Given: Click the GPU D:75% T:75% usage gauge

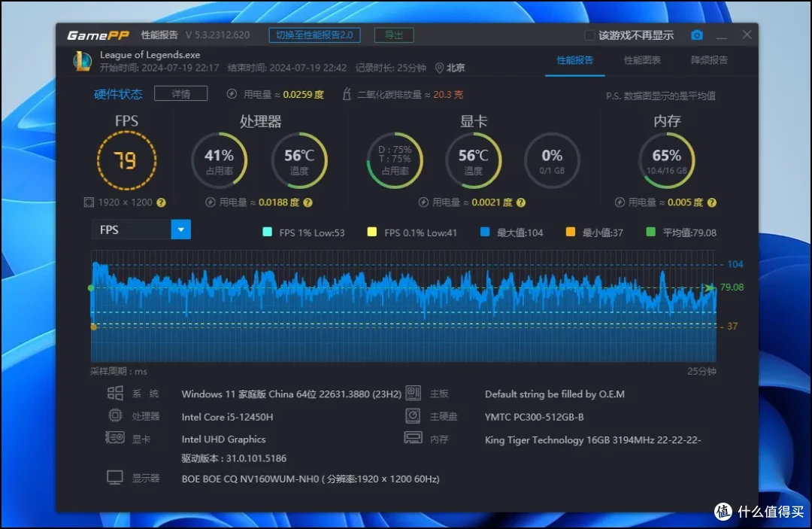Looking at the screenshot, I should click(x=395, y=160).
